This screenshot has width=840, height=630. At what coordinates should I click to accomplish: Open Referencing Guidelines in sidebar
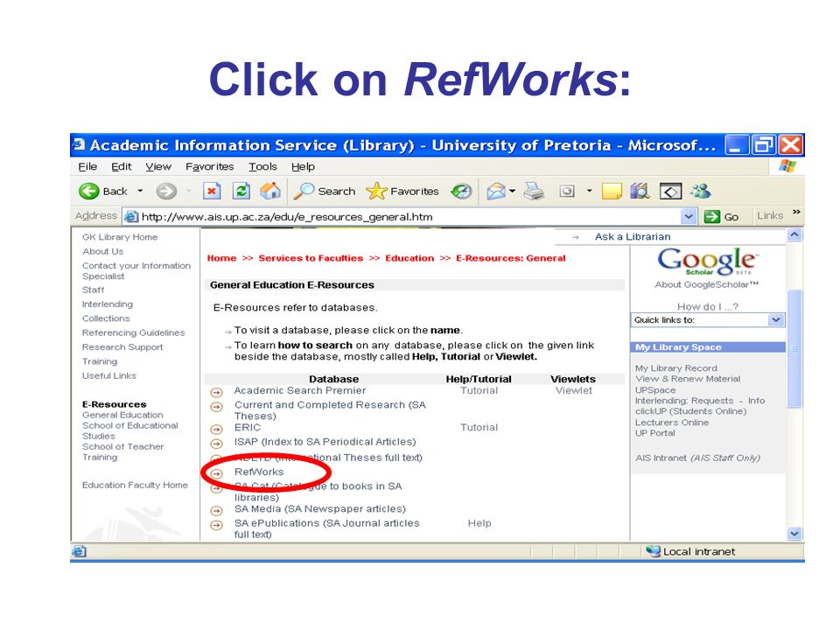pos(133,332)
